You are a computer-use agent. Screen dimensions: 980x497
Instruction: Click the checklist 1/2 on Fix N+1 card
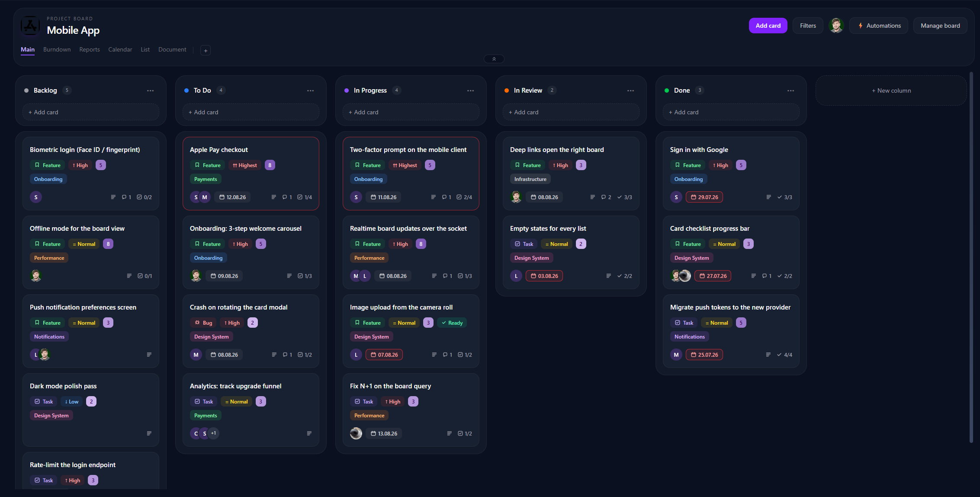[x=465, y=433]
